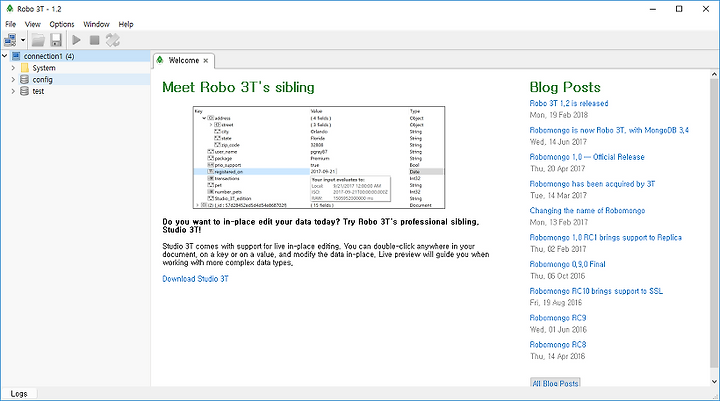Click the date Wed, 14 Jun 2017
Viewport: 720px width, 401px height.
[x=558, y=142]
